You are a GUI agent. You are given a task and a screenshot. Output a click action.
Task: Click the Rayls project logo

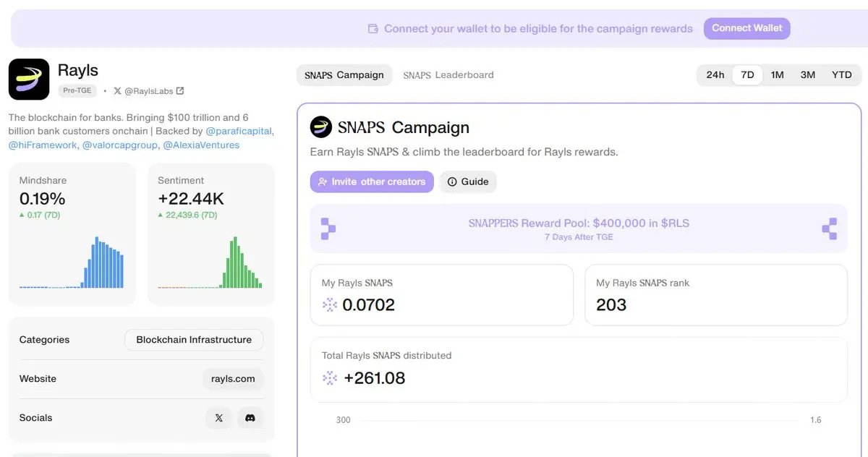point(29,80)
